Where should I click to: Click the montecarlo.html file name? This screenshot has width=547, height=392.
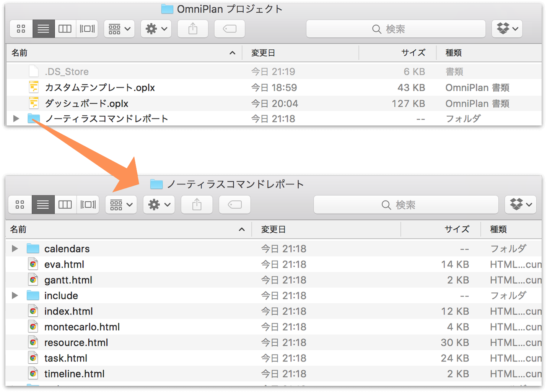coord(82,327)
